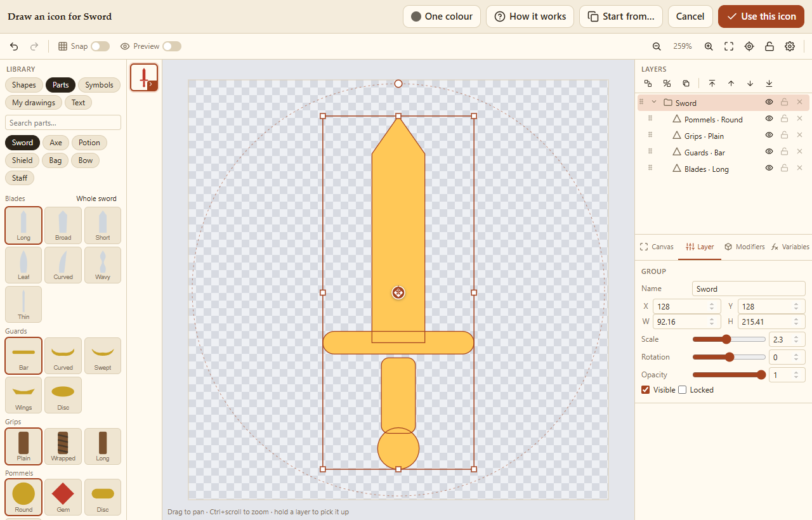This screenshot has width=812, height=520.
Task: Hide the Blades · Long layer
Action: coord(769,168)
